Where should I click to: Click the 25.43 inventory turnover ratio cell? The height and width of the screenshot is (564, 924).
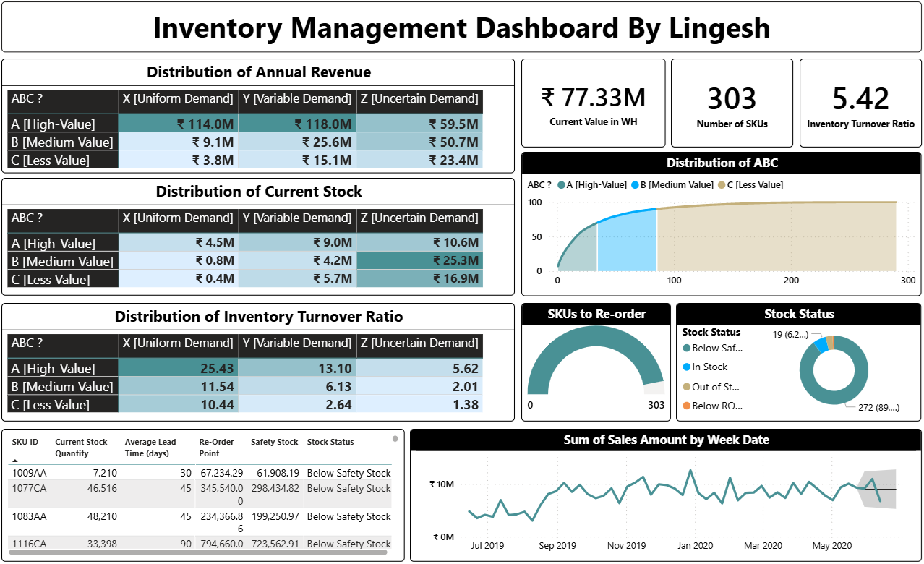[x=178, y=369]
